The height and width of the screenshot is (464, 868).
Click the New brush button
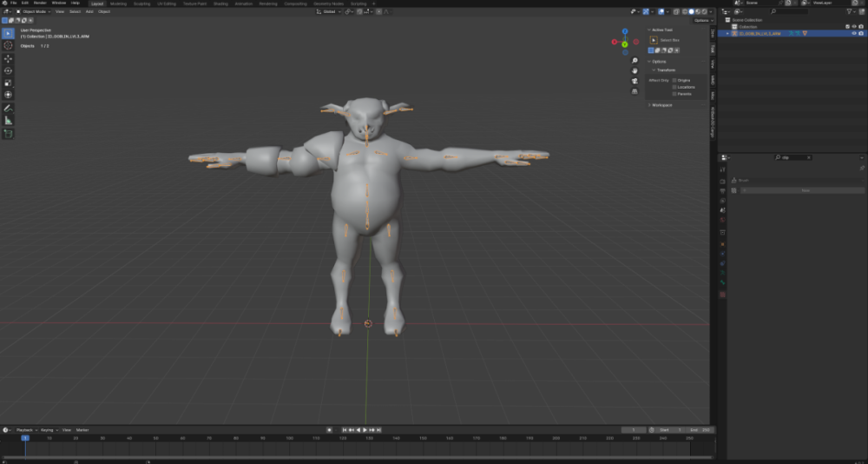804,189
